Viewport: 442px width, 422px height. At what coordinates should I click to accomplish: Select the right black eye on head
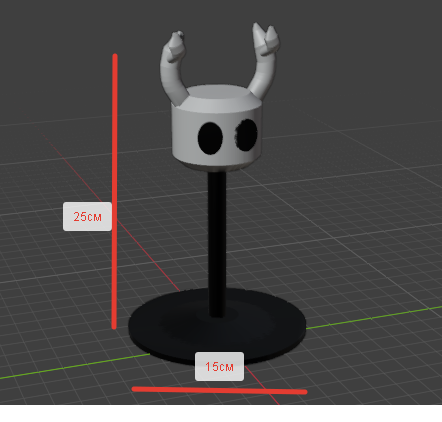[x=247, y=135]
